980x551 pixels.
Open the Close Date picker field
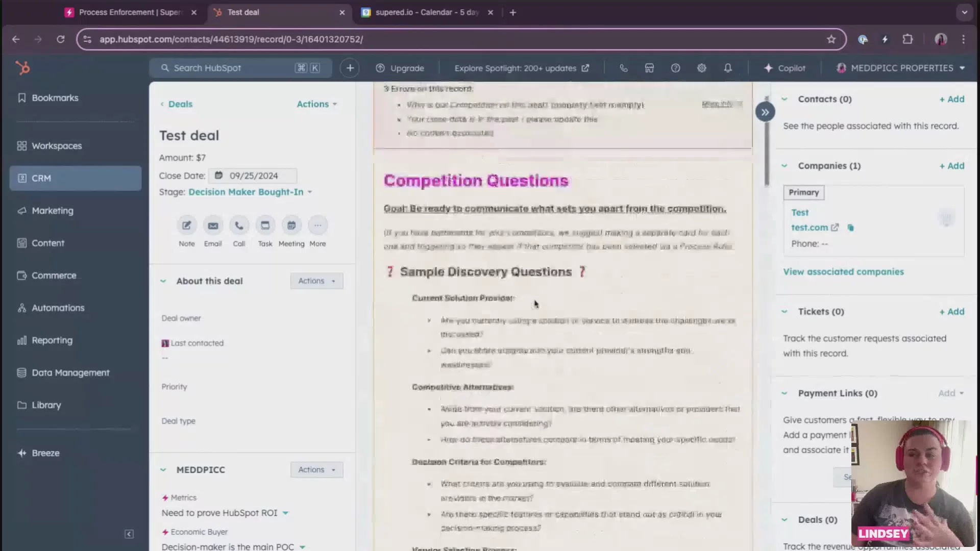(253, 176)
